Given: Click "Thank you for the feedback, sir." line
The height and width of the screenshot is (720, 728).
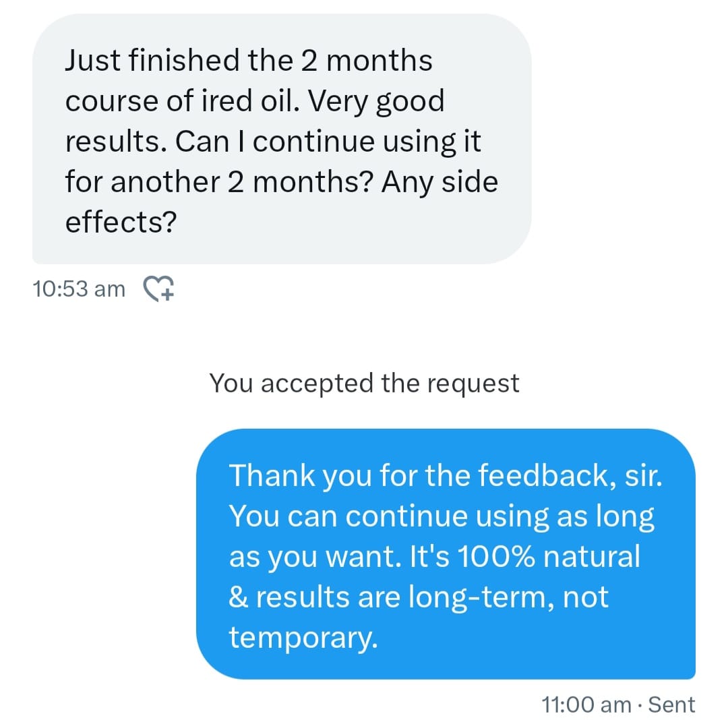Looking at the screenshot, I should pos(446,475).
